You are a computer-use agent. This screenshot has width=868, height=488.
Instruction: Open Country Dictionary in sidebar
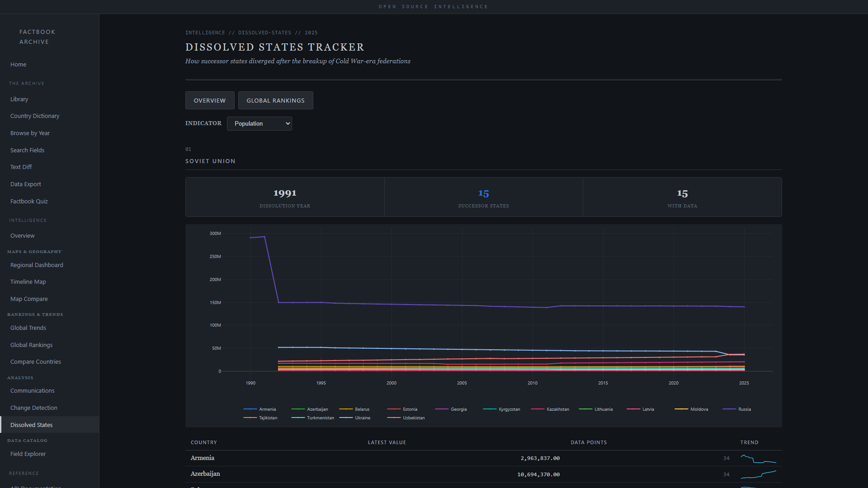coord(35,116)
